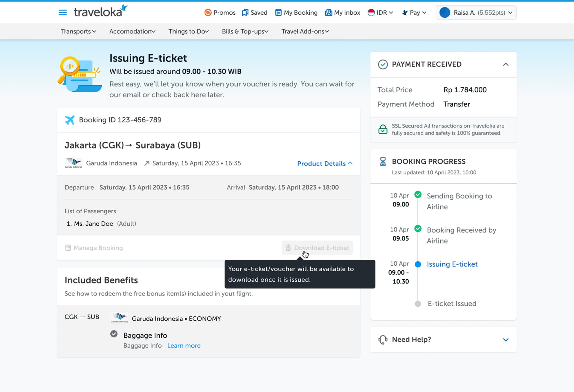Expand the Need Help section chevron

tap(506, 340)
